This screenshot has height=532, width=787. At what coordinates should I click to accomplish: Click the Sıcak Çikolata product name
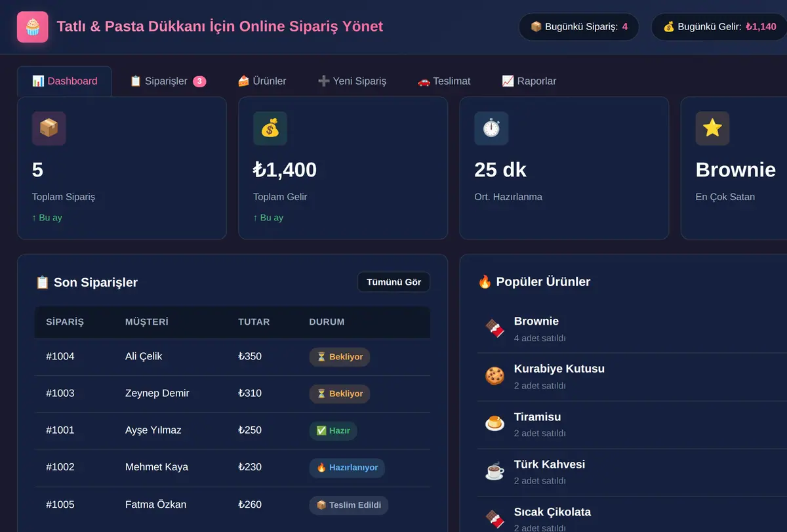[552, 512]
